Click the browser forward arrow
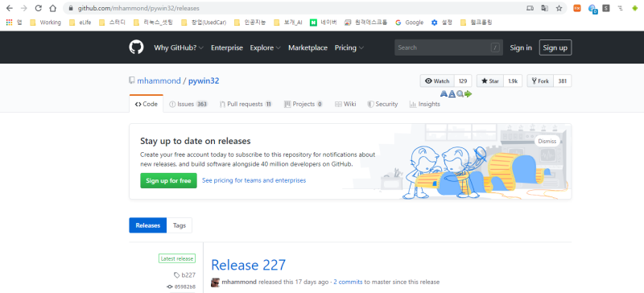 (23, 8)
